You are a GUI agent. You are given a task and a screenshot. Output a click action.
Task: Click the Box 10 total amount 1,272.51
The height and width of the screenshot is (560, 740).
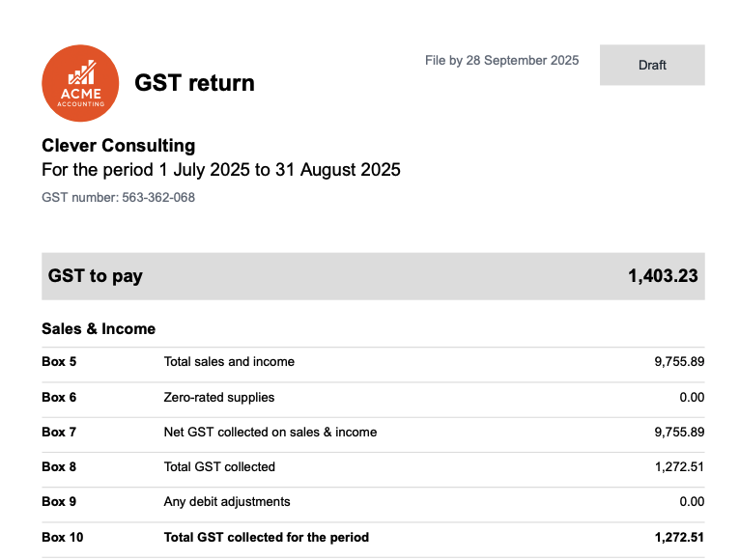tap(679, 538)
